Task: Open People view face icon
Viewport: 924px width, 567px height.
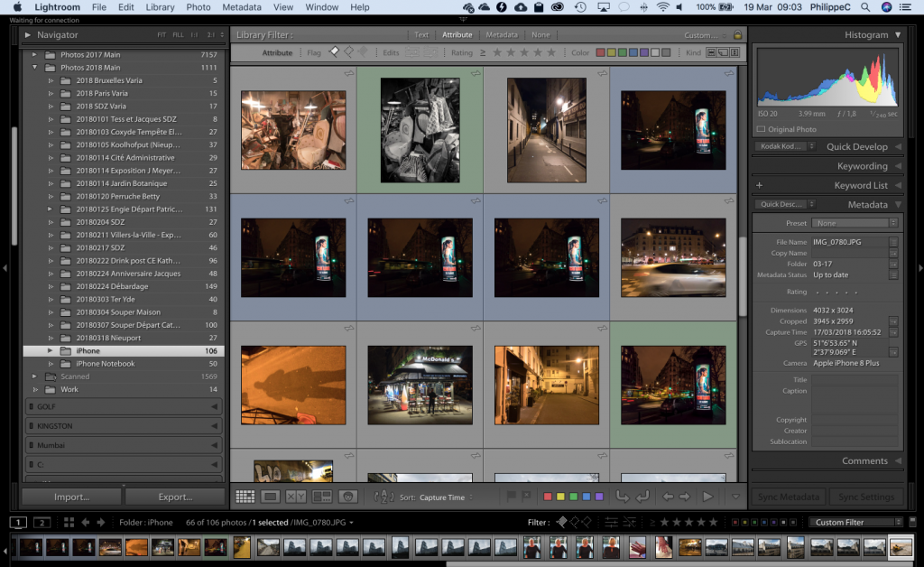Action: coord(347,497)
